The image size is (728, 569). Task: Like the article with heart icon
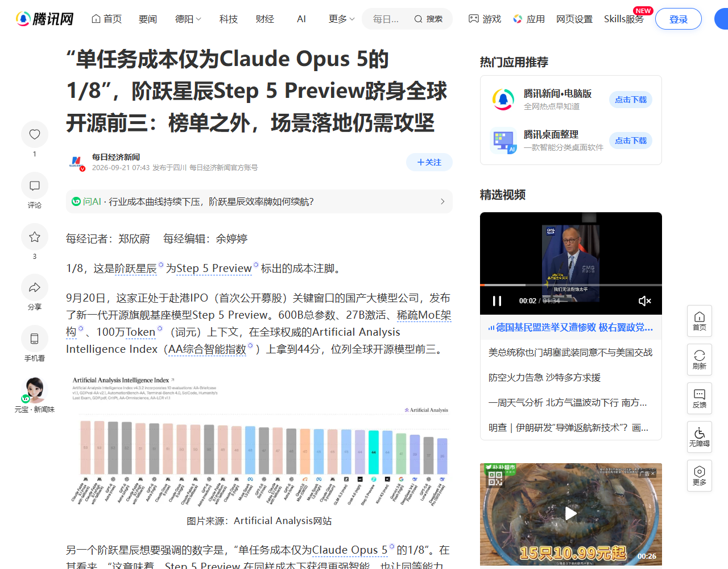coord(35,134)
